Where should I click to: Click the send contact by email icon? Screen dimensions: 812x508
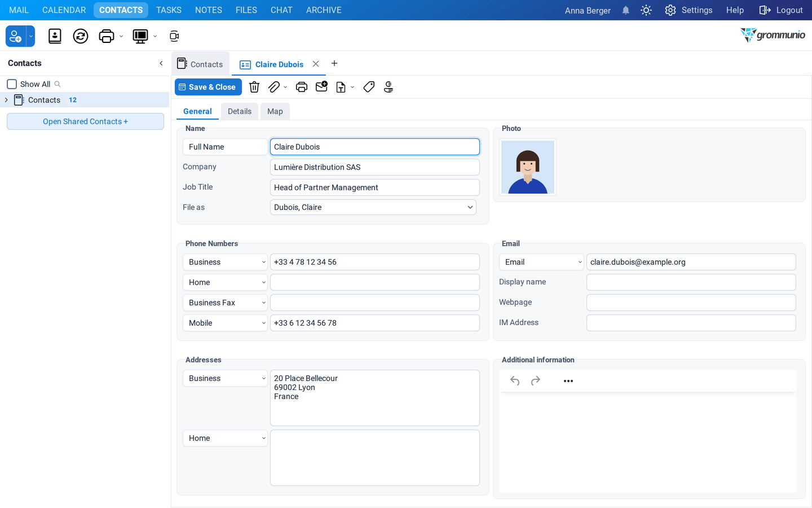tap(321, 86)
